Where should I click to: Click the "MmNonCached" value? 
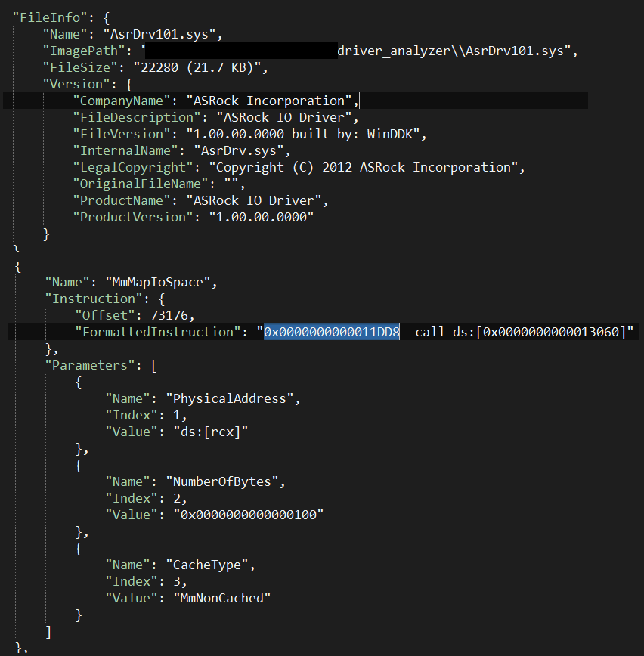221,599
